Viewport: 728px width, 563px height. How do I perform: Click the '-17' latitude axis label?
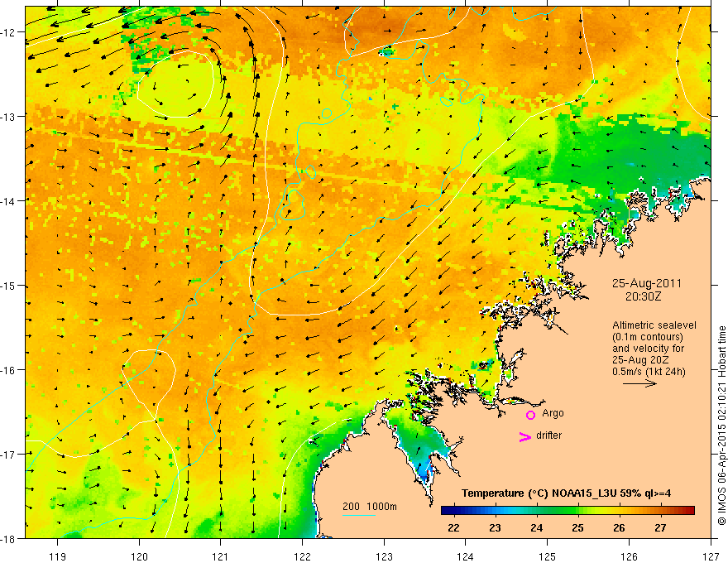9,455
